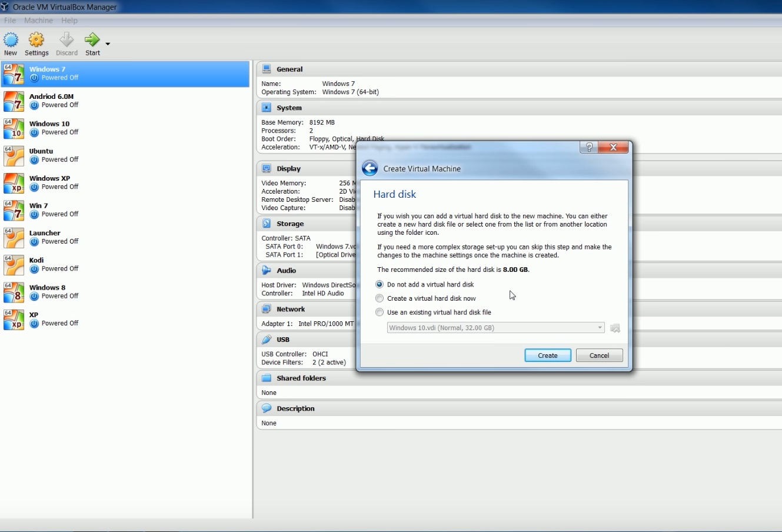Select the Windows 8 VM icon

click(x=14, y=292)
